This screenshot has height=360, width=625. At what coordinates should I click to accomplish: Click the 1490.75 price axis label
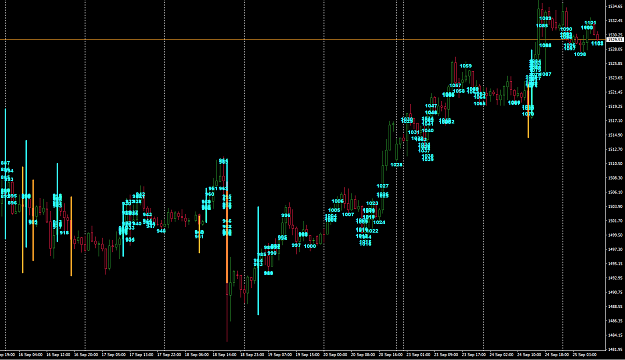click(616, 292)
